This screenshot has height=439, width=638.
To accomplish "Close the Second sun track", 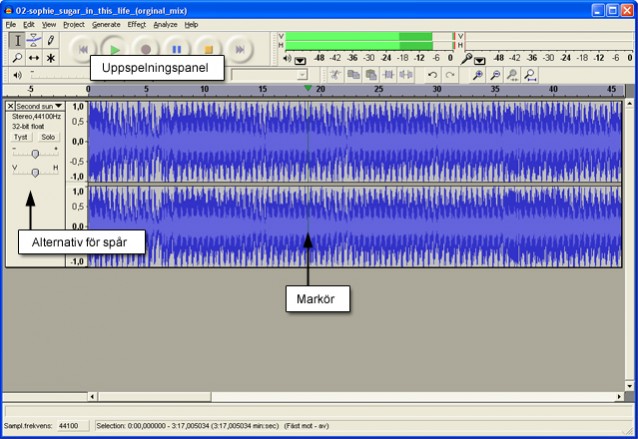I will click(x=11, y=106).
